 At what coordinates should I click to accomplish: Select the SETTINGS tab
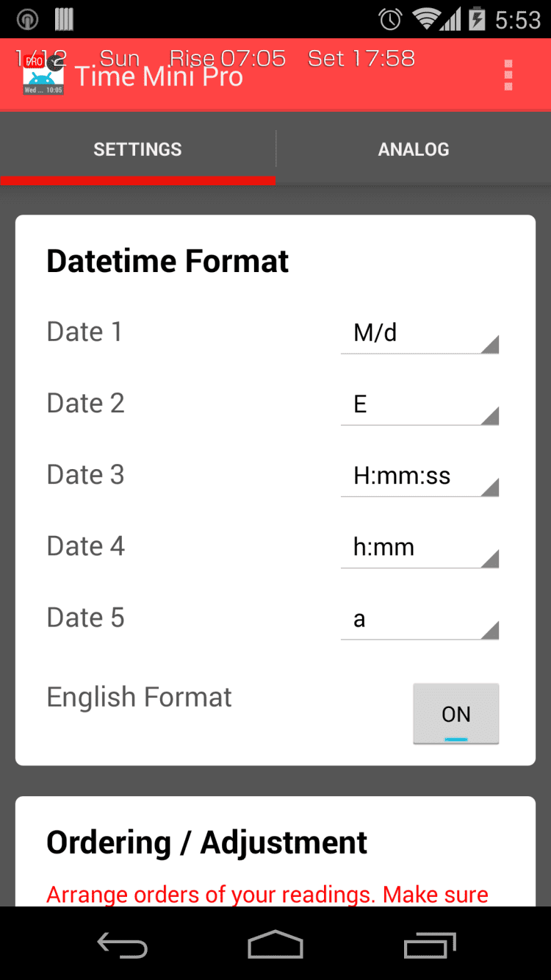click(x=137, y=149)
